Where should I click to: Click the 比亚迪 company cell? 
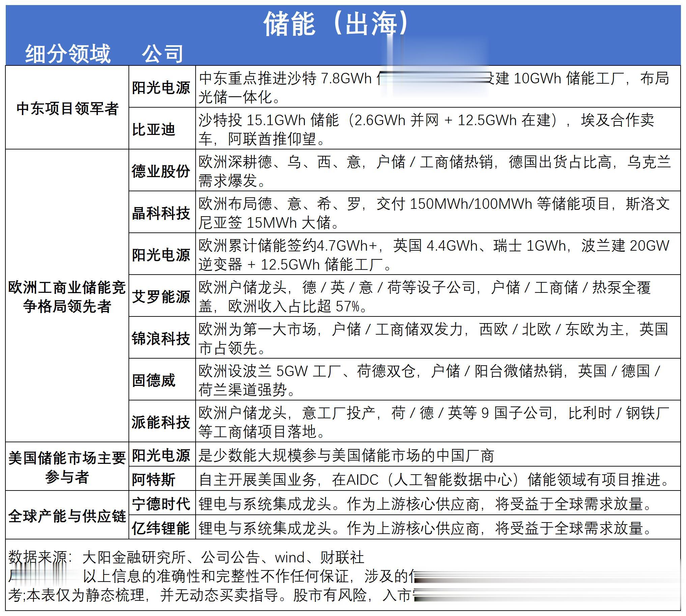click(x=153, y=129)
